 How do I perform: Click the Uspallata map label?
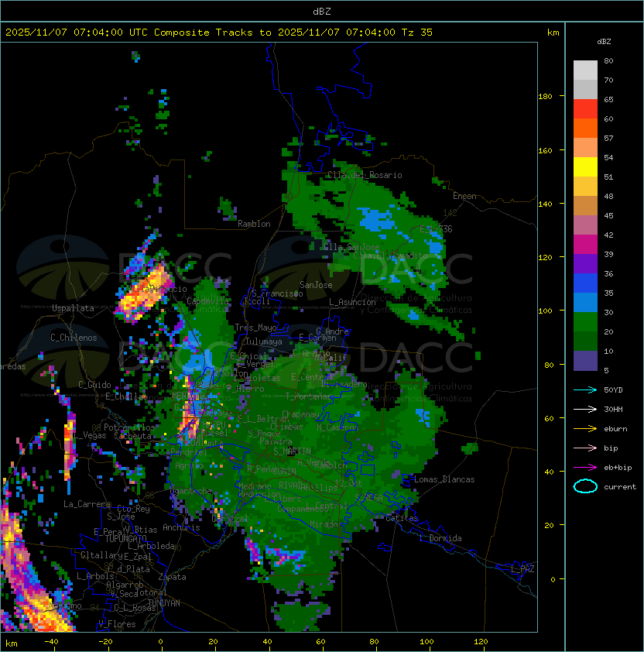click(74, 308)
